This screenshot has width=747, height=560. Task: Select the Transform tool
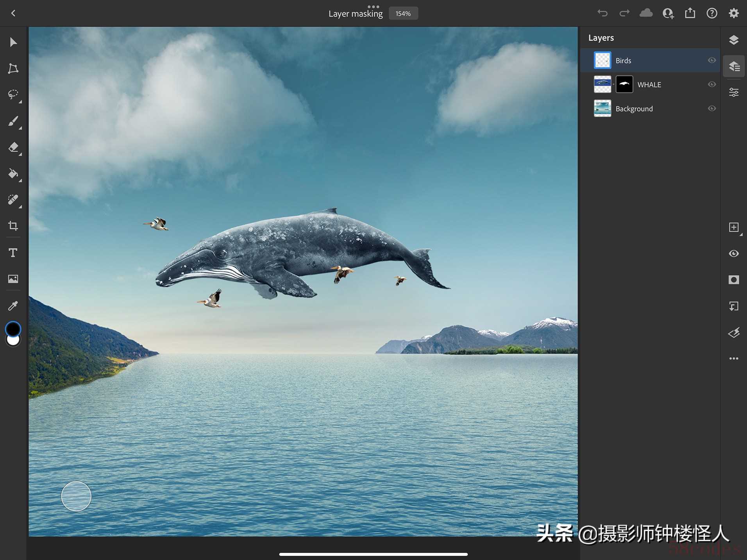(13, 68)
